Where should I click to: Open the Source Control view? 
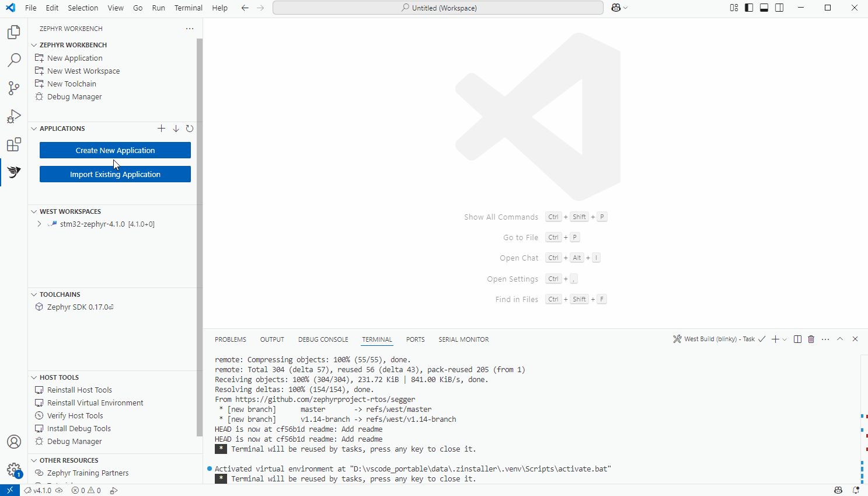(x=13, y=88)
